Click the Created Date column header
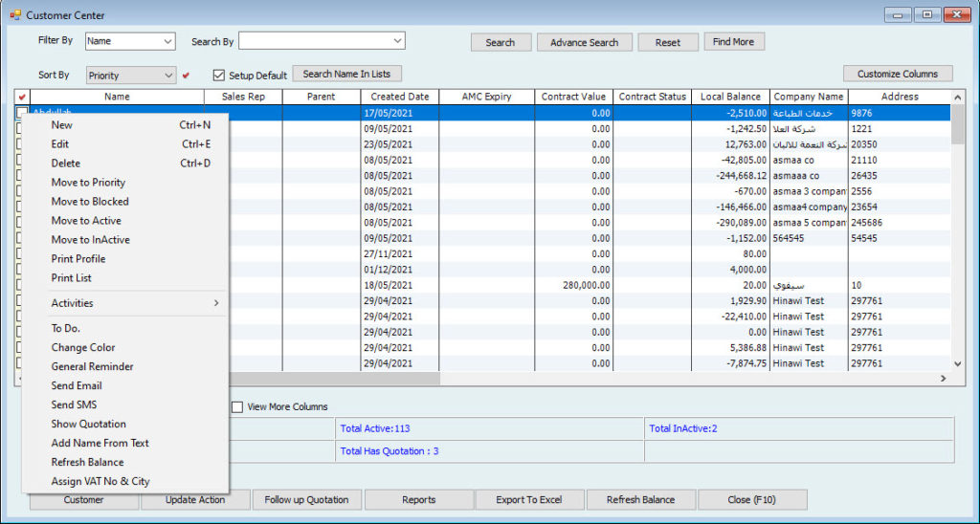This screenshot has height=524, width=980. pos(400,97)
